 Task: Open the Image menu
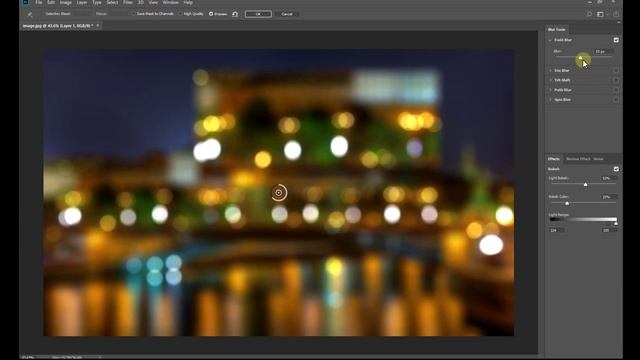pyautogui.click(x=66, y=2)
